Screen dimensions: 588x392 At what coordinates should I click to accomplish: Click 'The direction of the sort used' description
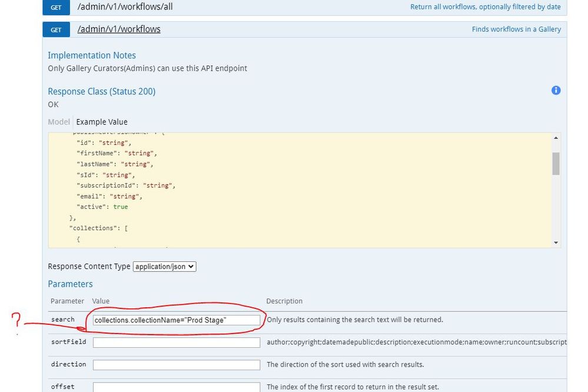[x=346, y=364]
